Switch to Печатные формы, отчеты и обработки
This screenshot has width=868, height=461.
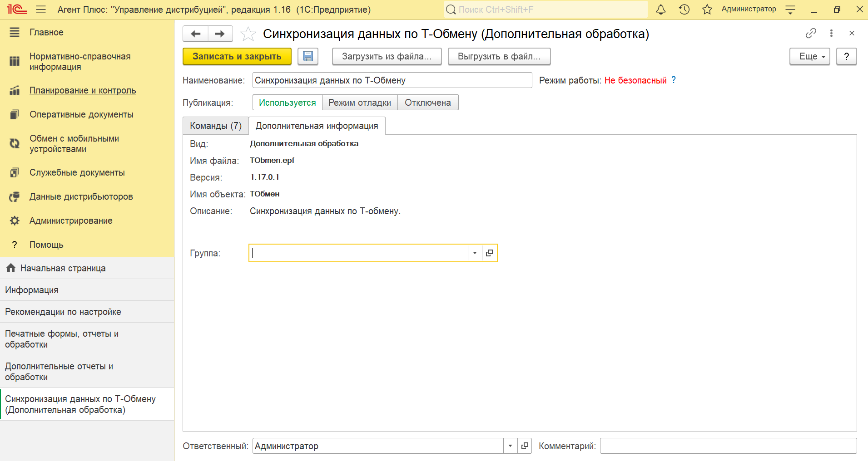[x=87, y=339]
